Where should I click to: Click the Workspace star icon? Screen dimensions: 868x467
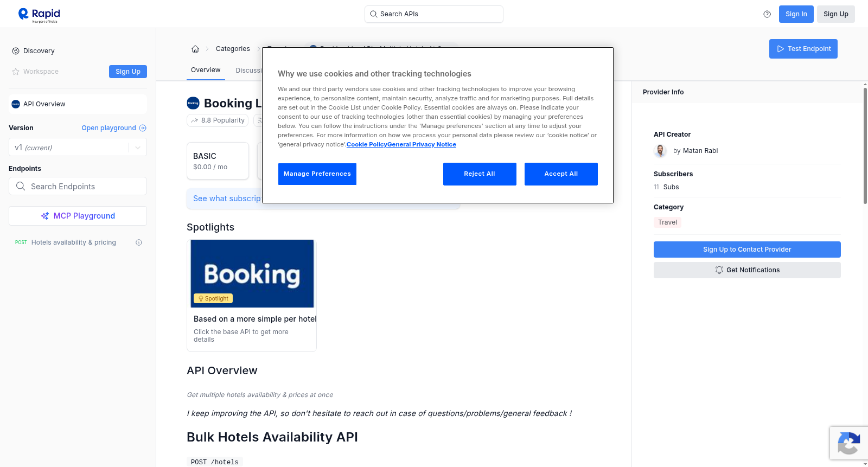[16, 72]
